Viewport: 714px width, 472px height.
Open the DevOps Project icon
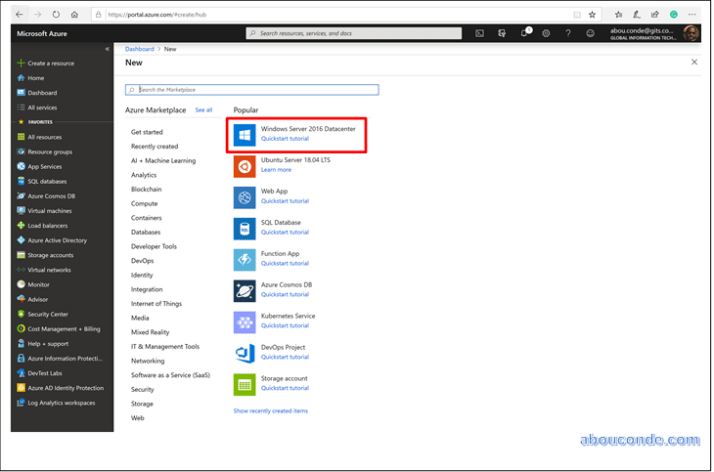point(245,352)
